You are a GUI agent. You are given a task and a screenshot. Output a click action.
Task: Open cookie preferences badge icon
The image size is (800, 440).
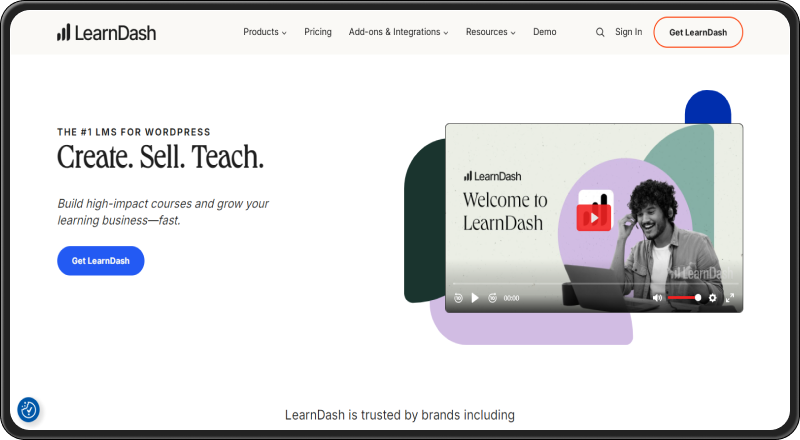(x=29, y=409)
